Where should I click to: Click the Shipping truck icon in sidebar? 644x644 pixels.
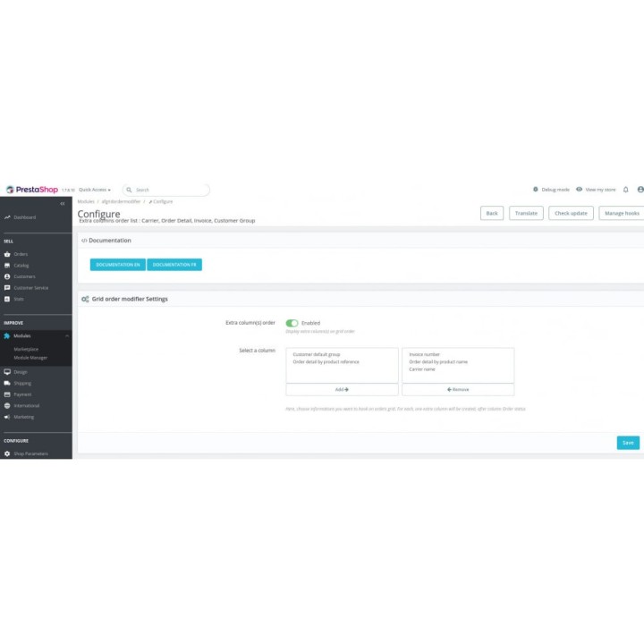tap(7, 383)
